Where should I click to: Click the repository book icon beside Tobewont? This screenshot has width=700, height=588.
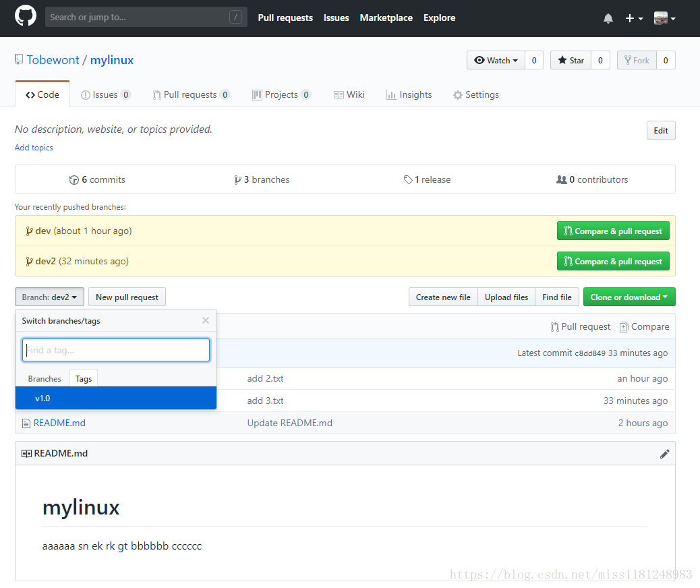pyautogui.click(x=19, y=59)
